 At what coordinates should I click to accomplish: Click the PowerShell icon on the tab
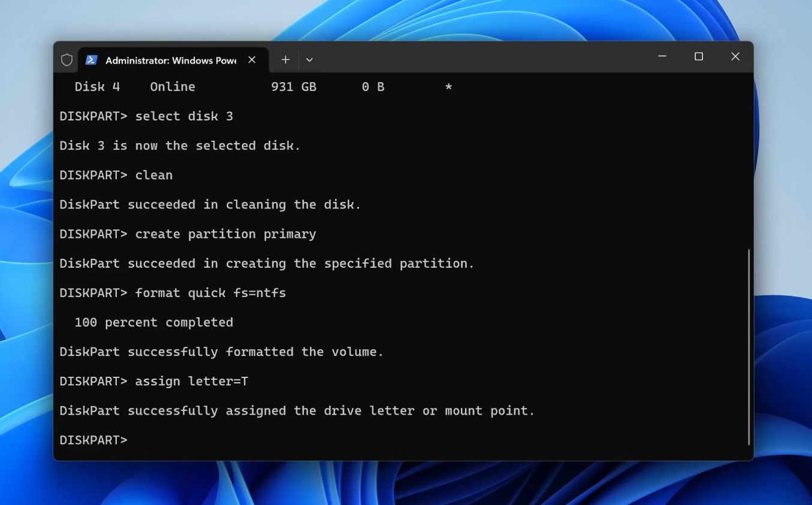coord(92,60)
